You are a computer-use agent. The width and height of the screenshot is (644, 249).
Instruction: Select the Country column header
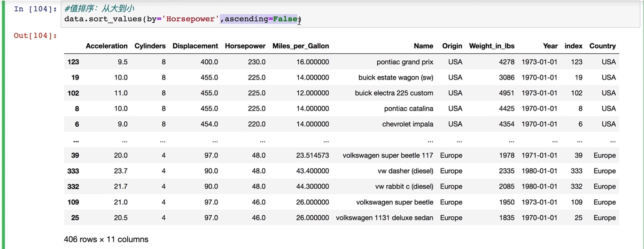tap(602, 46)
